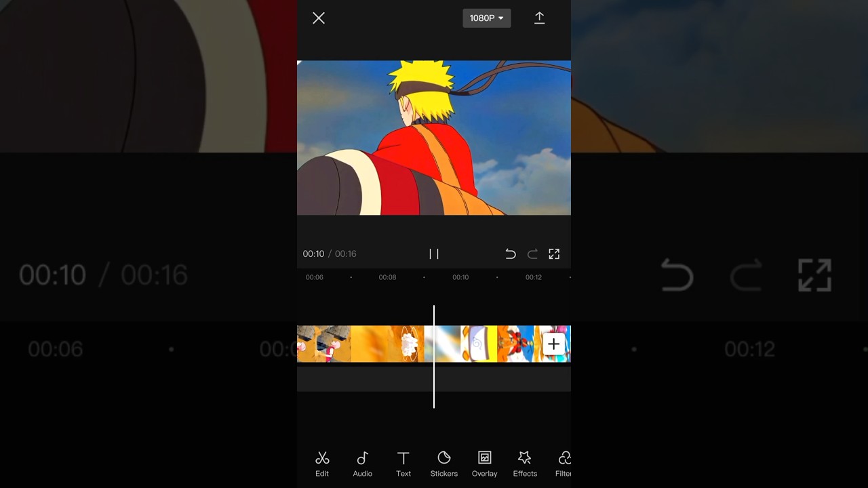Undo the last edit

pos(511,253)
